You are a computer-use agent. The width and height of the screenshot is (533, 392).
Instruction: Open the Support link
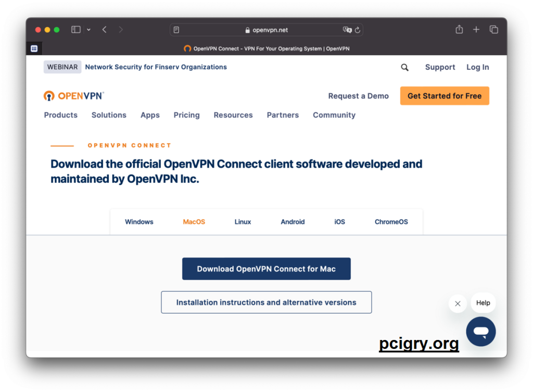[440, 67]
